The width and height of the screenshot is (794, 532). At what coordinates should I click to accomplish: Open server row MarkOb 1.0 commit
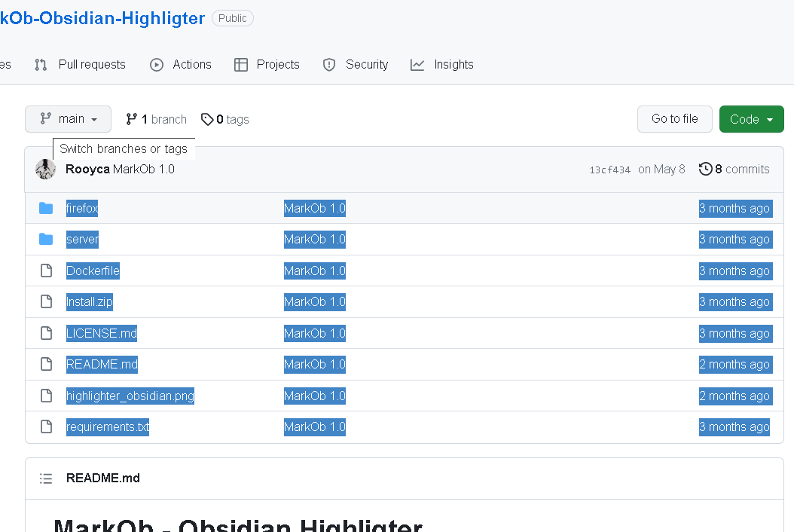(x=315, y=239)
